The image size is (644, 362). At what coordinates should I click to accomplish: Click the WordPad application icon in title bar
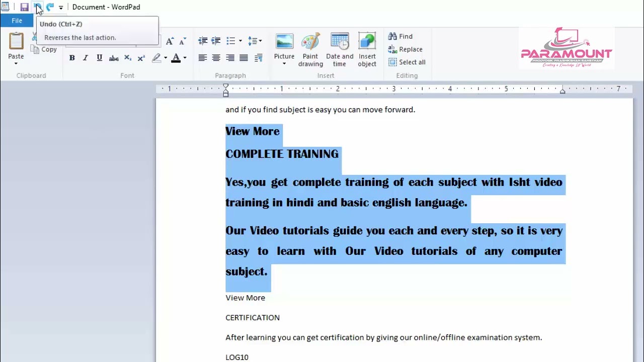click(x=6, y=7)
